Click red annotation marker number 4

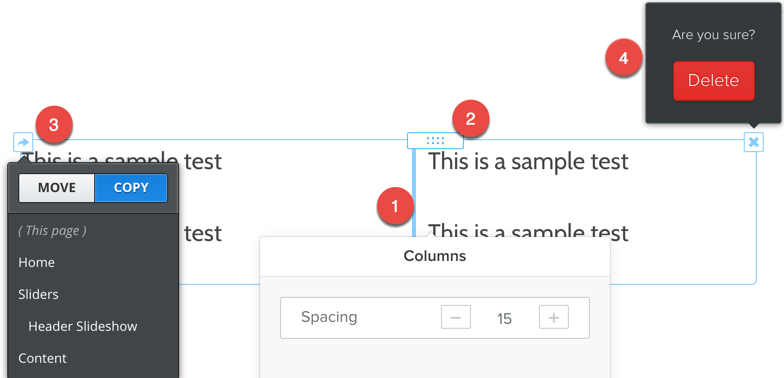(624, 58)
